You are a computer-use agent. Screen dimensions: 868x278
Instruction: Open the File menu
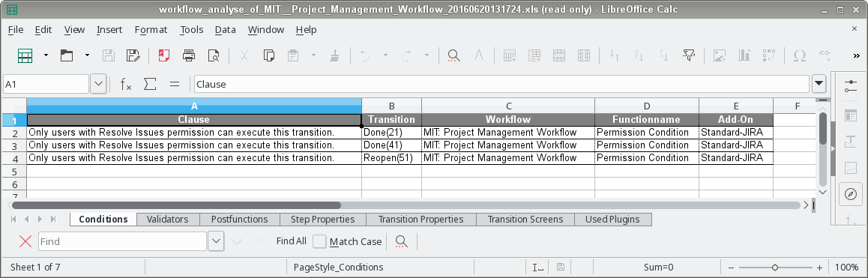[16, 30]
